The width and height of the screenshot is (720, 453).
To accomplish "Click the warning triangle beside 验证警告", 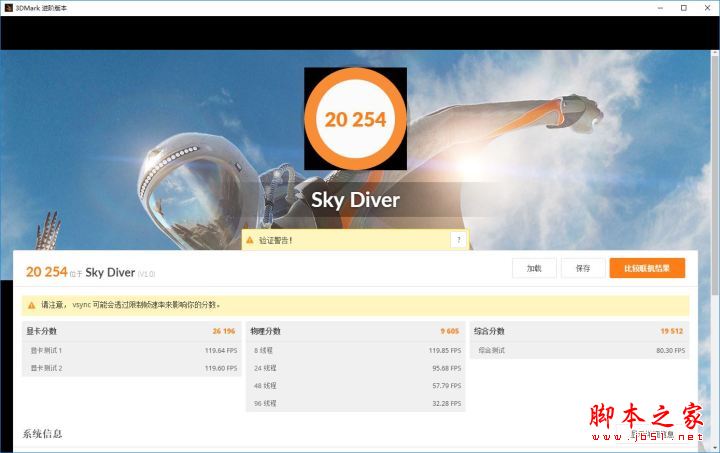I will point(250,240).
